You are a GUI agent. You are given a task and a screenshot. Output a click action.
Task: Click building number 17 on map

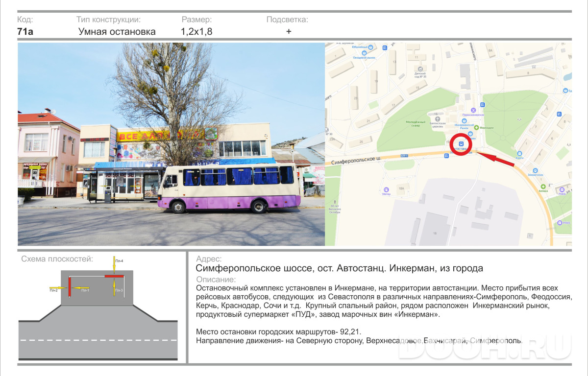pyautogui.click(x=393, y=105)
